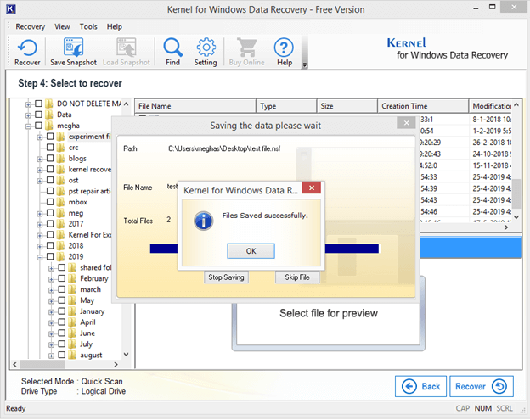Click the Back button at bottom

420,386
